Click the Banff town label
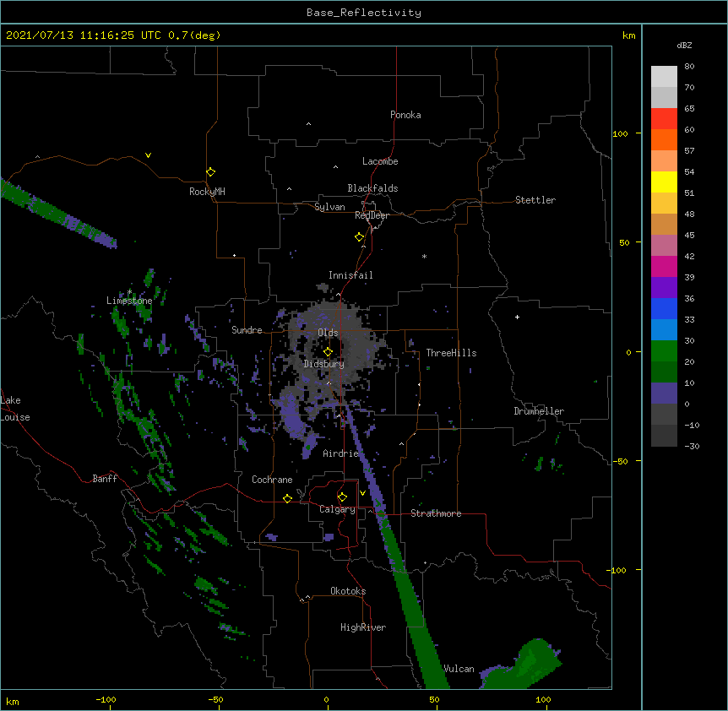728x711 pixels. (105, 479)
